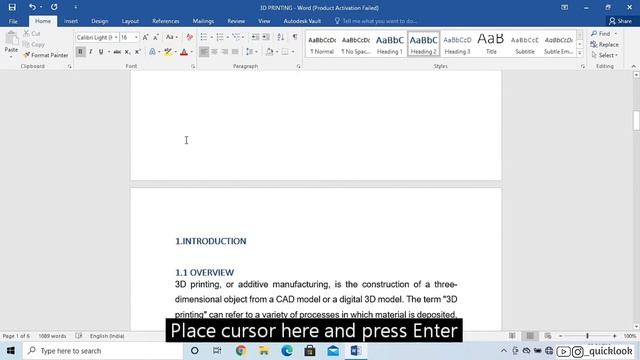
Task: Switch to Print Layout view
Action: (530, 336)
